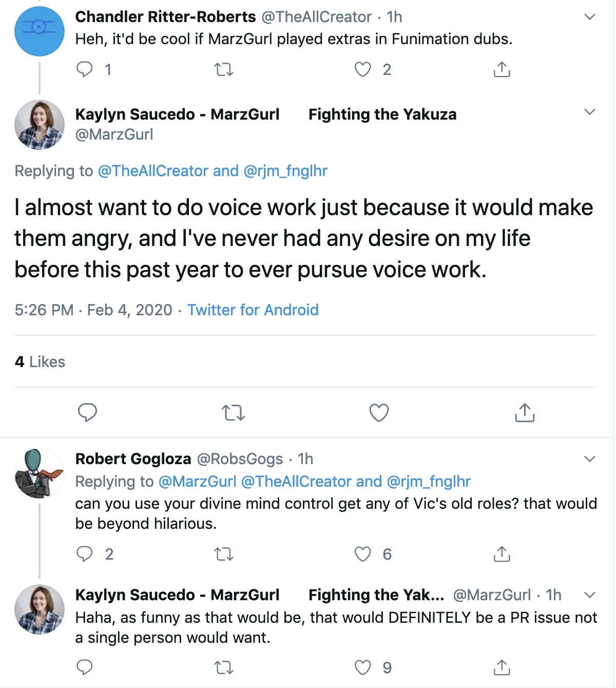Viewport: 616px width, 688px height.
Task: Retweet Chandler Ritter-Roberts' Funimation dubs tweet
Action: 223,69
